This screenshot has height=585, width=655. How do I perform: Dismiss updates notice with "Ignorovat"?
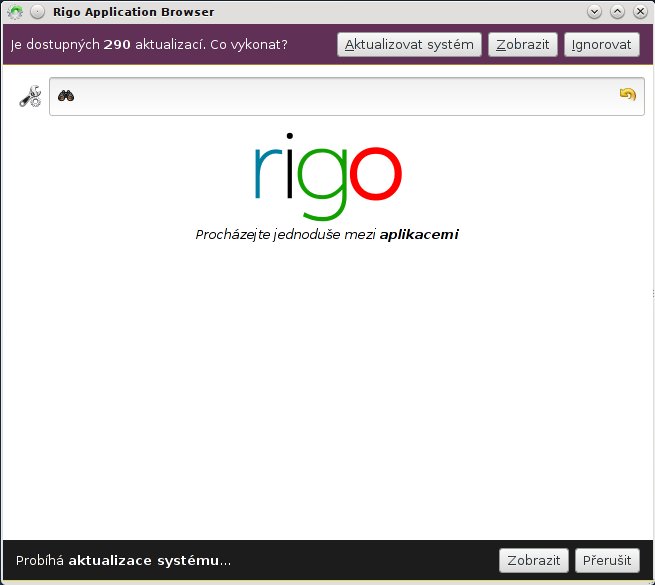coord(602,45)
